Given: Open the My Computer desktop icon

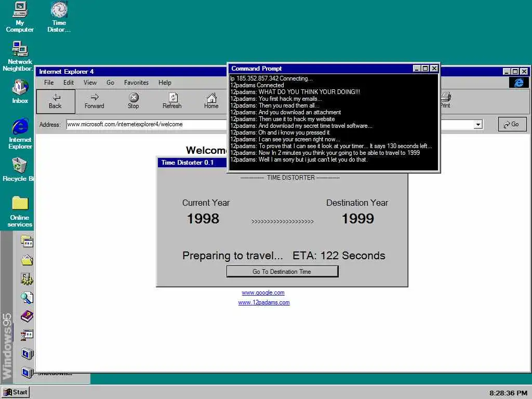Looking at the screenshot, I should click(20, 17).
